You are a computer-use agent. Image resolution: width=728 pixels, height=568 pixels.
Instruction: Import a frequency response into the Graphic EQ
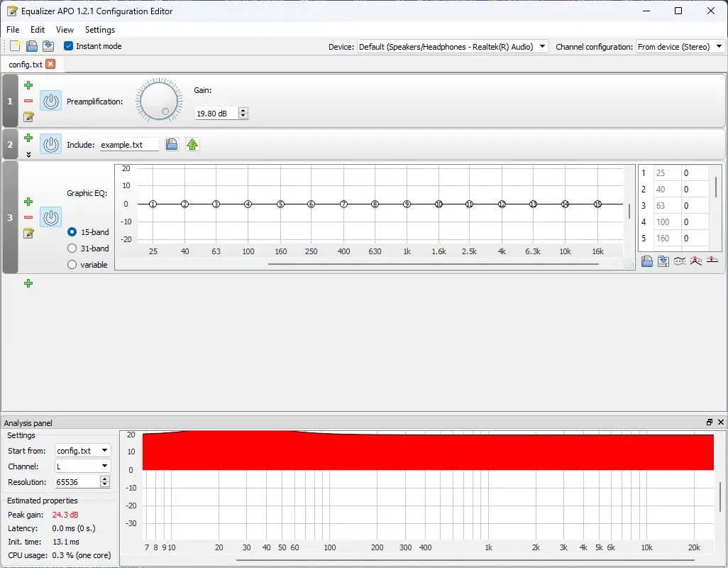tap(646, 261)
